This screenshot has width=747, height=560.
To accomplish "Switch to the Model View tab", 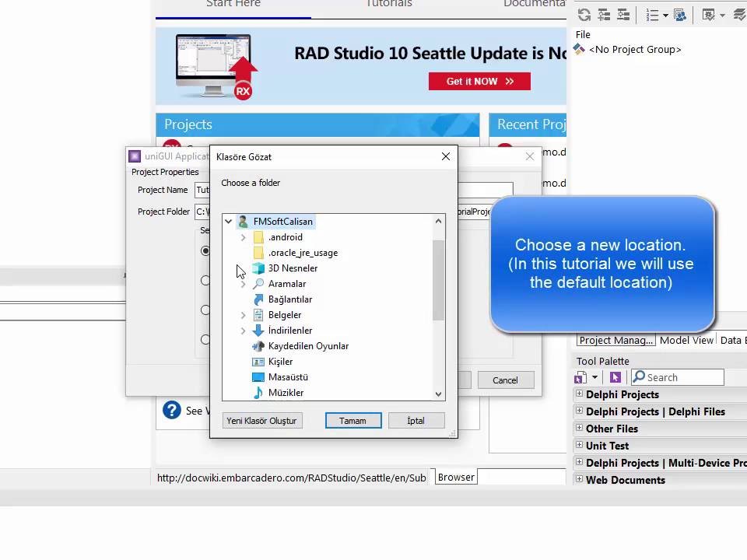I will pyautogui.click(x=686, y=340).
